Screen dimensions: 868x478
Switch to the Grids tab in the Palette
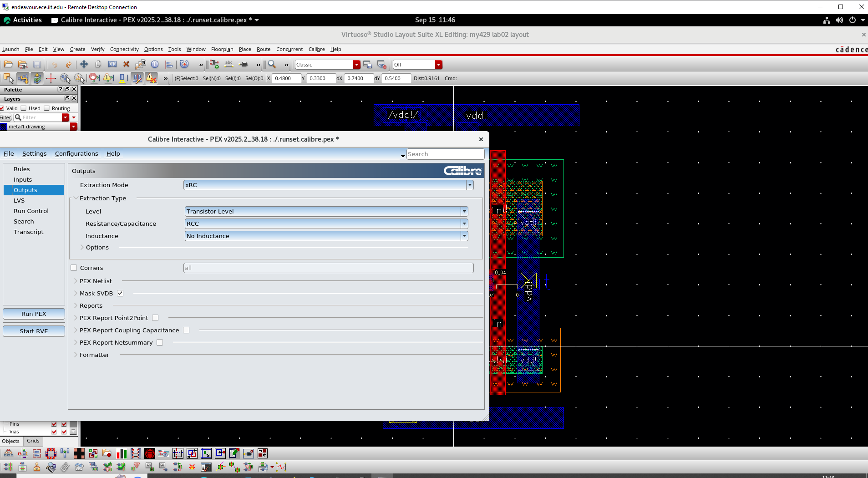pyautogui.click(x=33, y=441)
